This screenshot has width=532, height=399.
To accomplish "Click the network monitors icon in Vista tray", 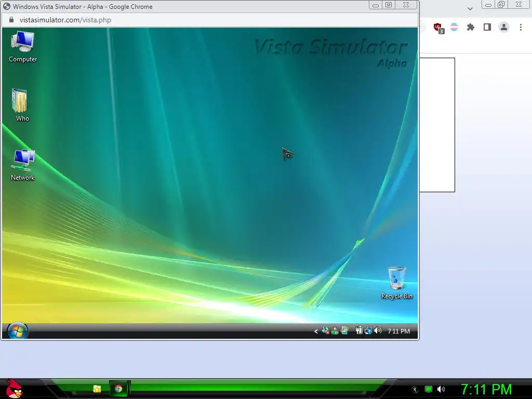I will pyautogui.click(x=368, y=330).
